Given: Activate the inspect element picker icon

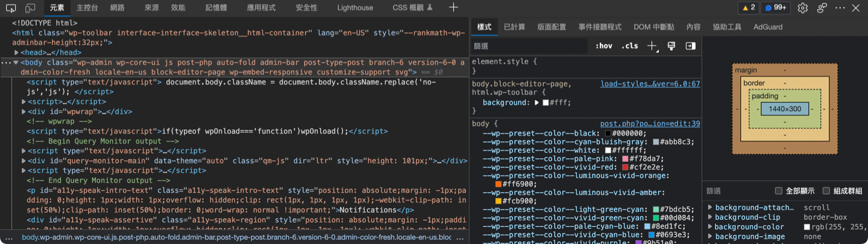Looking at the screenshot, I should (x=10, y=8).
